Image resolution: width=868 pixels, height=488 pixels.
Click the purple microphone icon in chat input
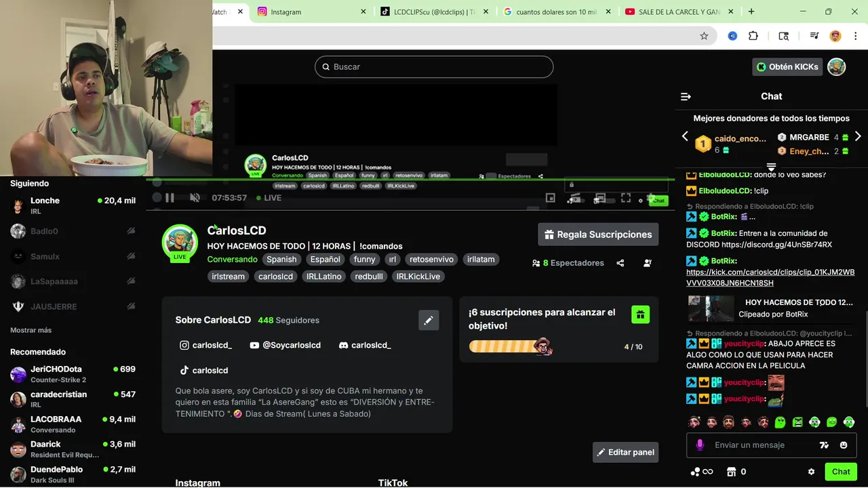coord(700,445)
